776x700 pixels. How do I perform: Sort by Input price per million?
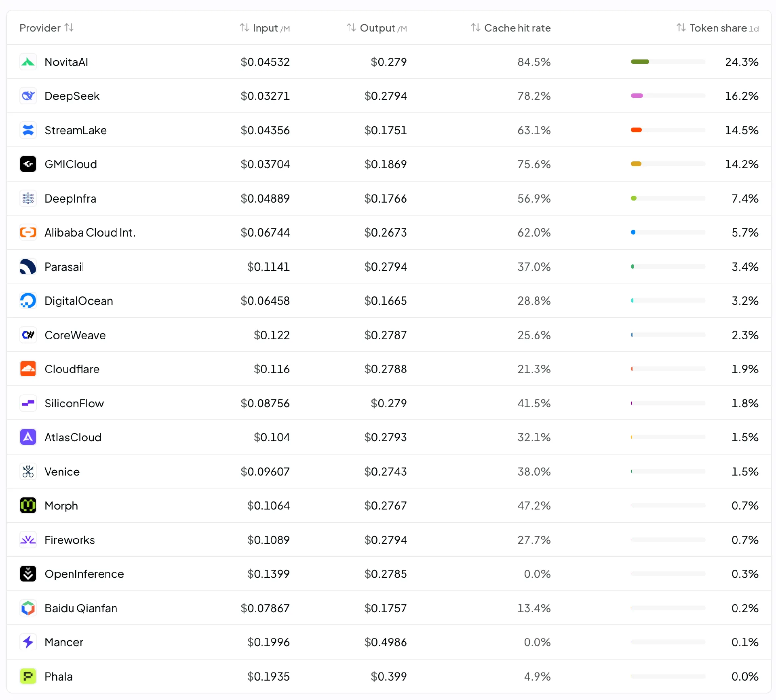pos(265,28)
